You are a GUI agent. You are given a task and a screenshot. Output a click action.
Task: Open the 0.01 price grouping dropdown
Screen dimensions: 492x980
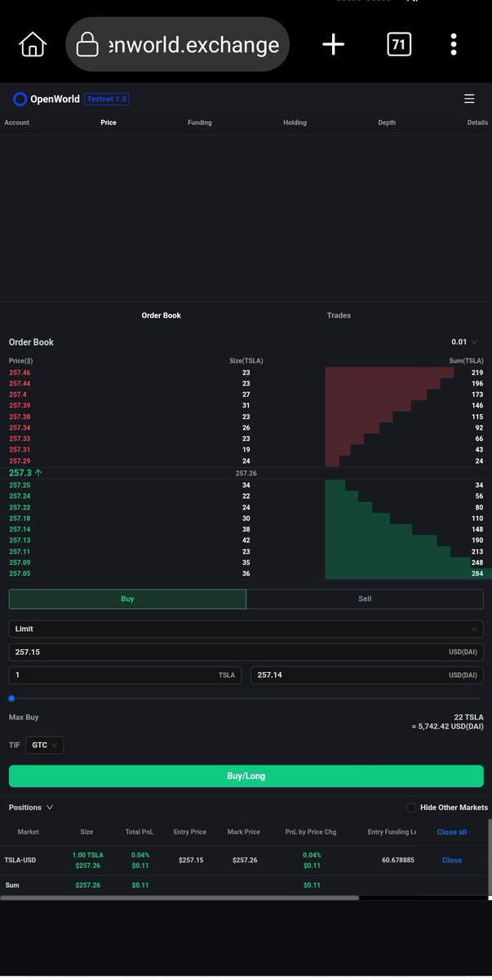tap(464, 342)
